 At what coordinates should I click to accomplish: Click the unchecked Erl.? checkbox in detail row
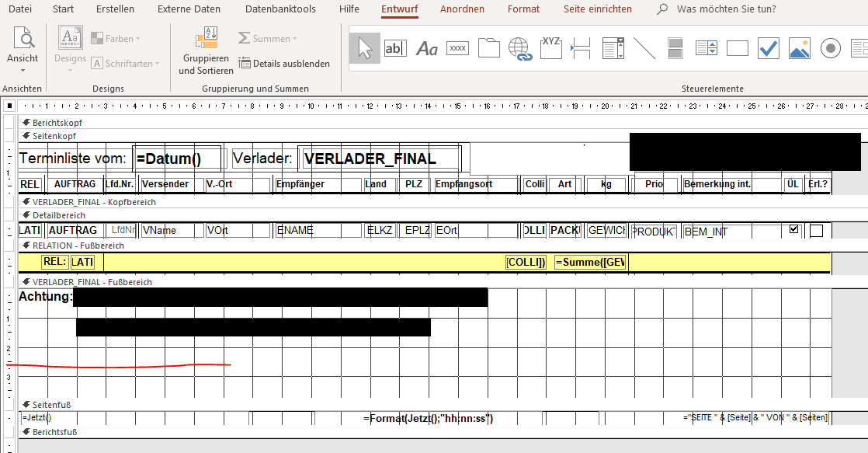[x=817, y=230]
